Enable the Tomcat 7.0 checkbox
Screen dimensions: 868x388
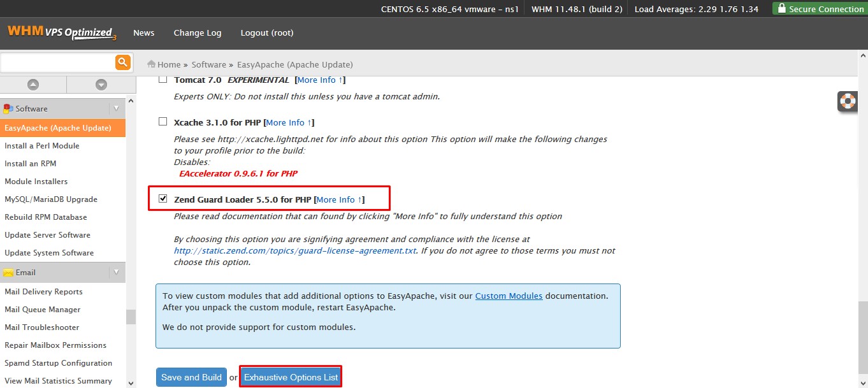[163, 80]
